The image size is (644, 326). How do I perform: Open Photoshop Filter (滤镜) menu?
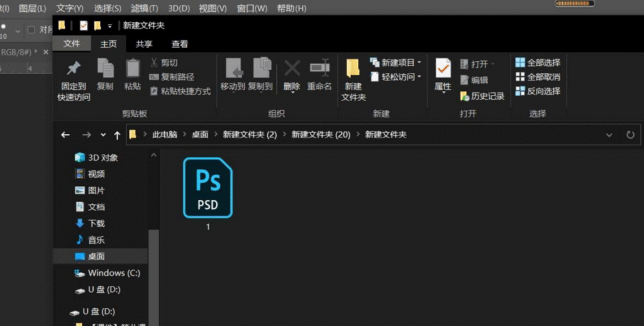click(x=144, y=8)
